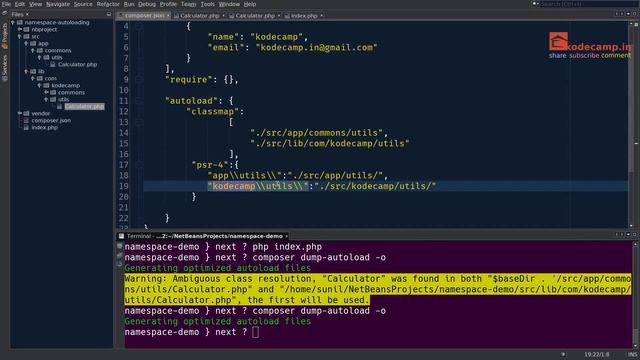The image size is (640, 360).
Task: Switch to the index.php editor tab
Action: [304, 16]
